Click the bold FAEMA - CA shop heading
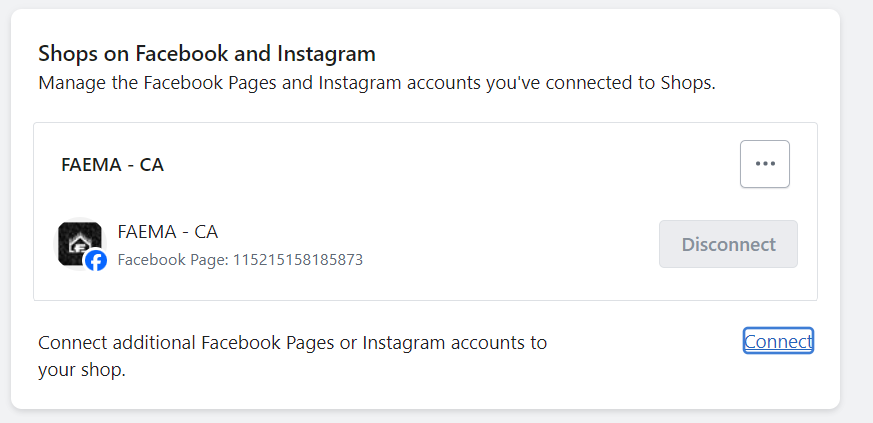Image resolution: width=873 pixels, height=423 pixels. [x=112, y=165]
